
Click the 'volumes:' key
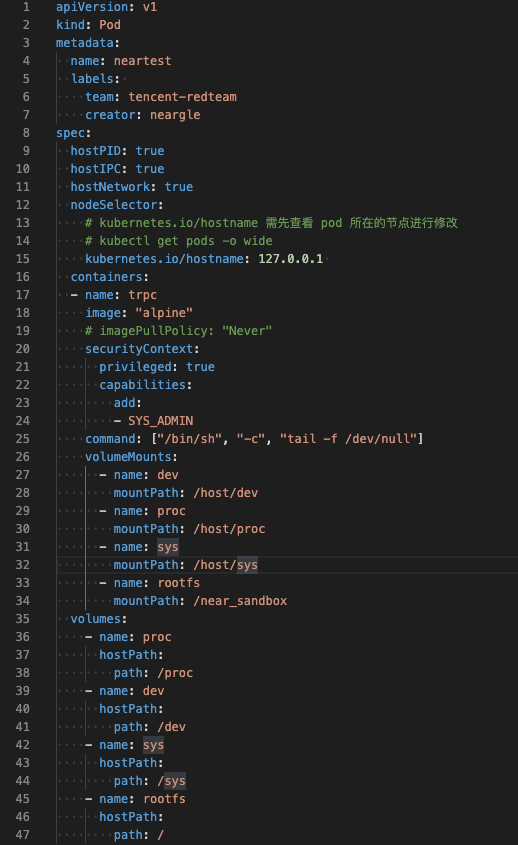click(99, 619)
